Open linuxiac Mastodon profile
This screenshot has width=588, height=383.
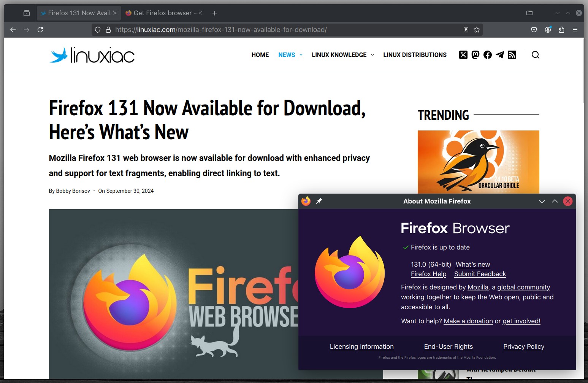pyautogui.click(x=475, y=55)
